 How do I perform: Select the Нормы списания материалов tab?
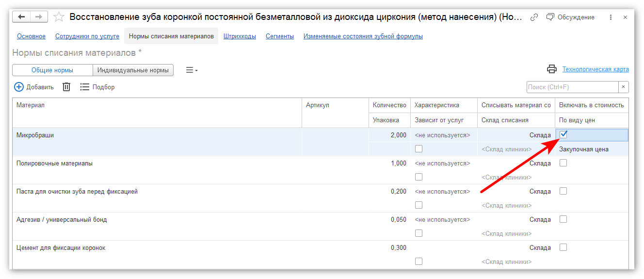pos(171,36)
